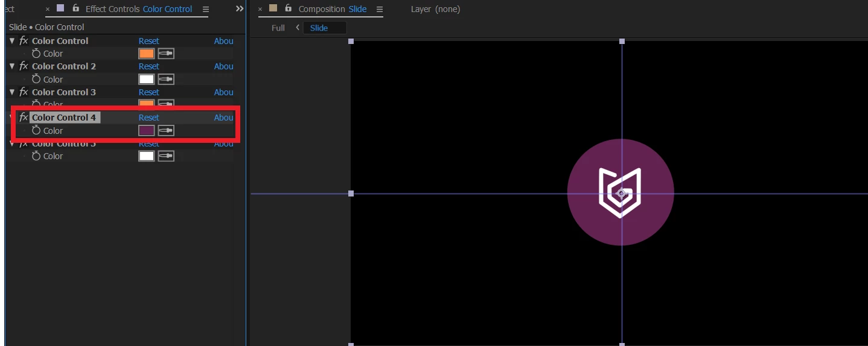
Task: Select the Color Control 3 effect name
Action: point(64,92)
